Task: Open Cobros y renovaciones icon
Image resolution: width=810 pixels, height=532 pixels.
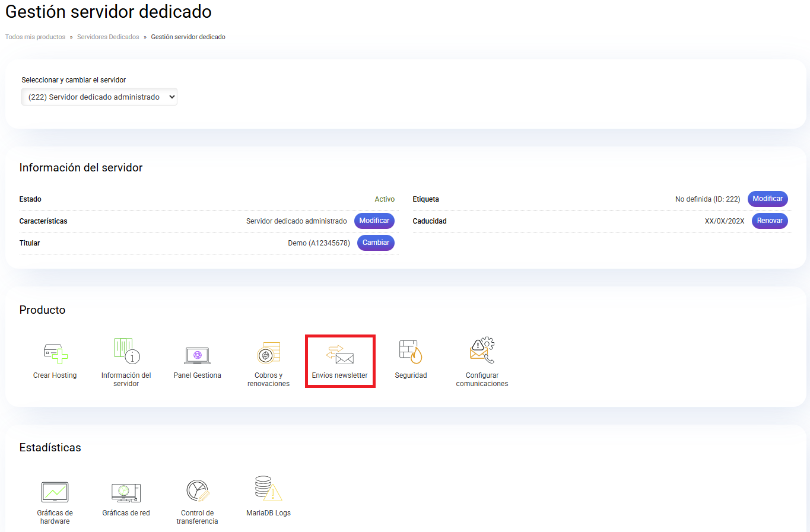Action: tap(269, 353)
